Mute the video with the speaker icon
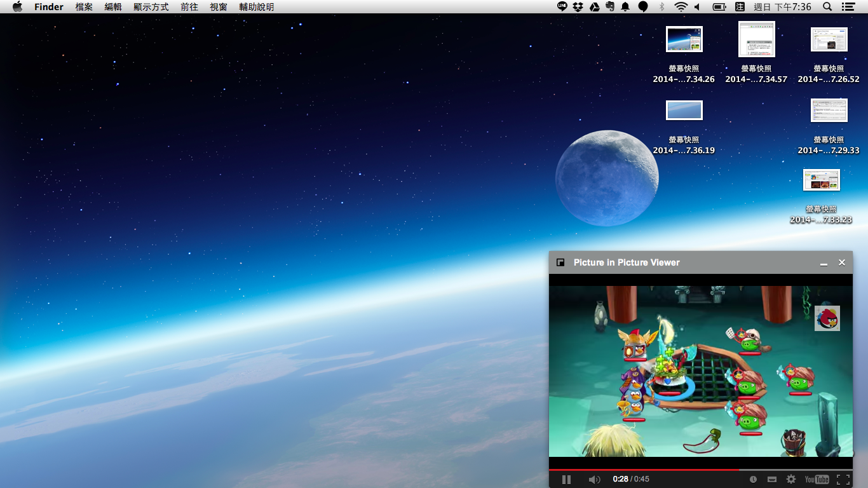This screenshot has height=488, width=868. 594,480
